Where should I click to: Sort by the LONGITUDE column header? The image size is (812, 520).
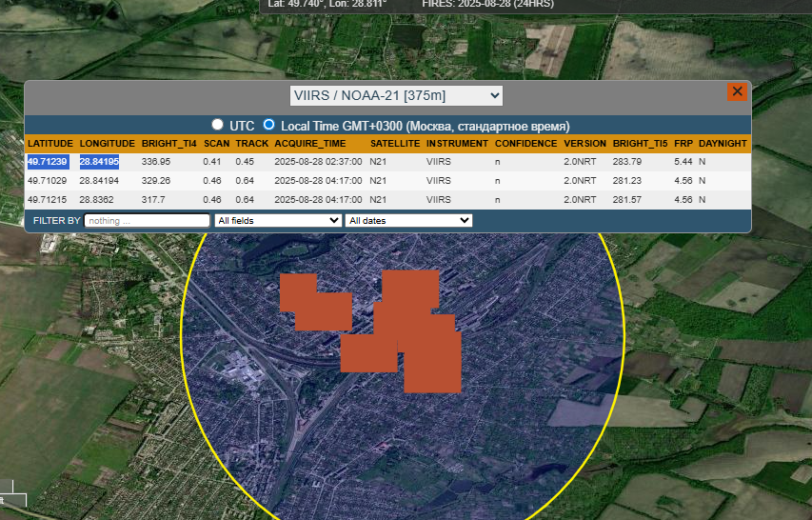point(108,144)
